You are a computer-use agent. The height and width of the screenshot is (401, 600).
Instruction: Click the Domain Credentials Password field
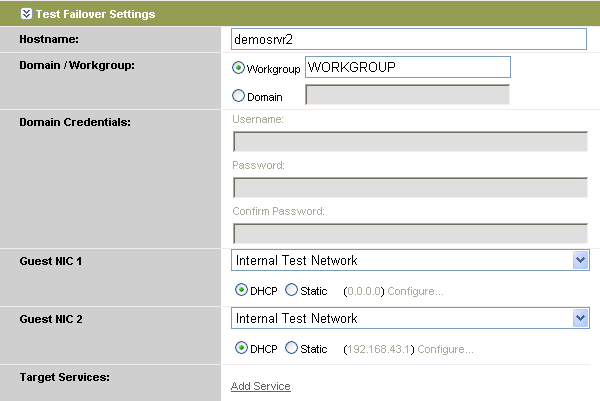(408, 187)
